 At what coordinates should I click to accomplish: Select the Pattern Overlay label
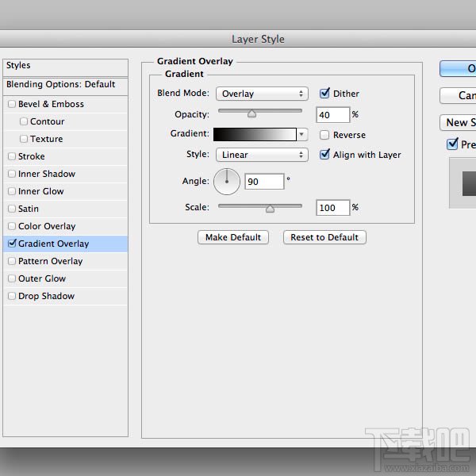pos(51,261)
